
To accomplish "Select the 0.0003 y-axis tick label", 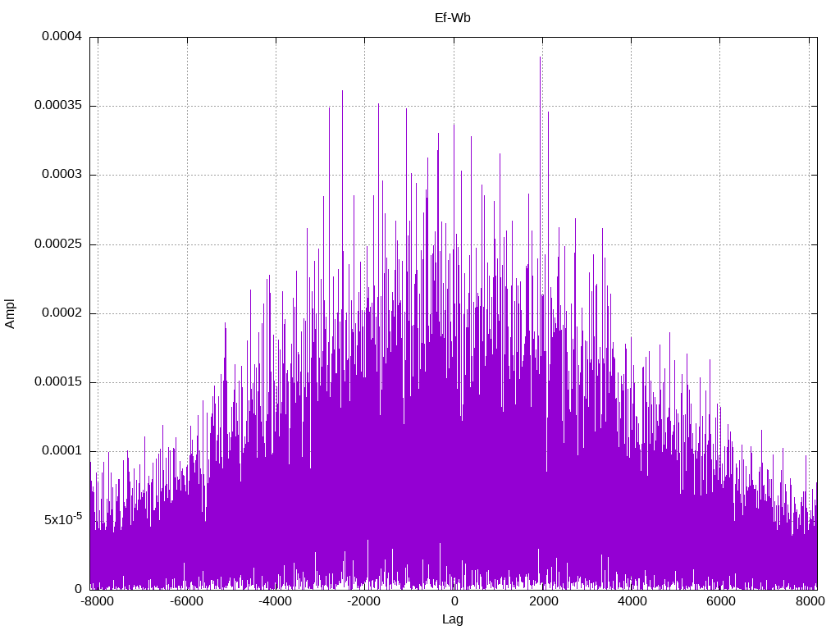I will pyautogui.click(x=62, y=175).
